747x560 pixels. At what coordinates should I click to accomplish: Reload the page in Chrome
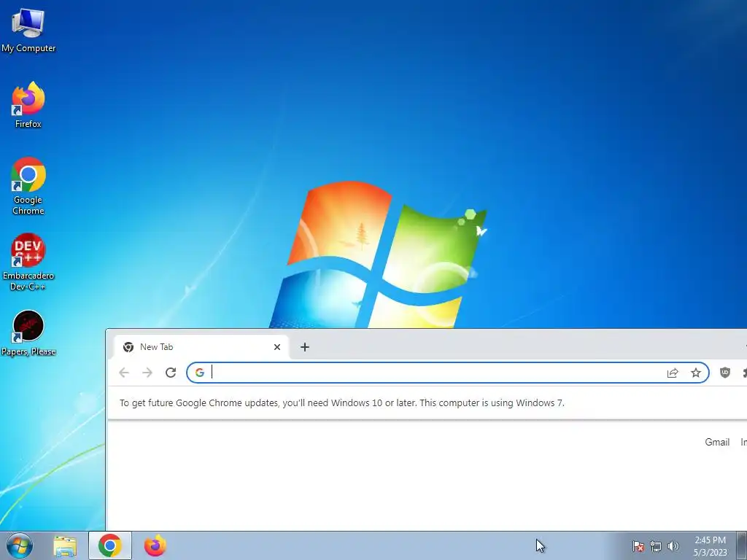click(x=171, y=373)
